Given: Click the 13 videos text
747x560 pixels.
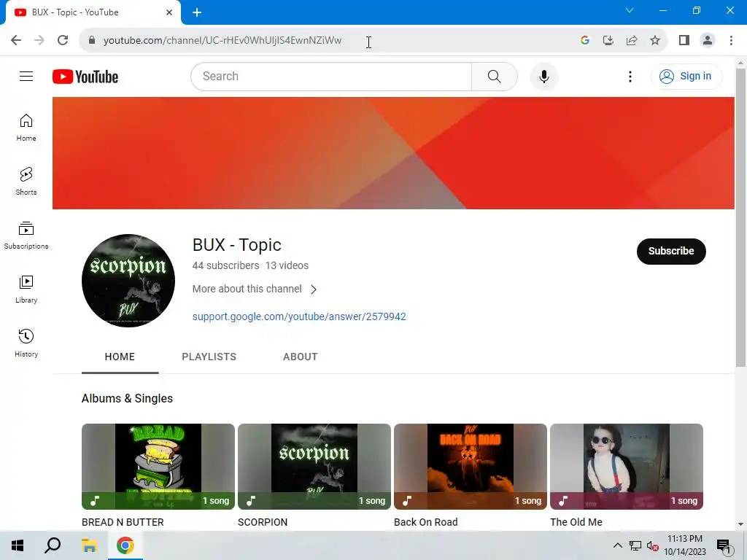Looking at the screenshot, I should [287, 265].
